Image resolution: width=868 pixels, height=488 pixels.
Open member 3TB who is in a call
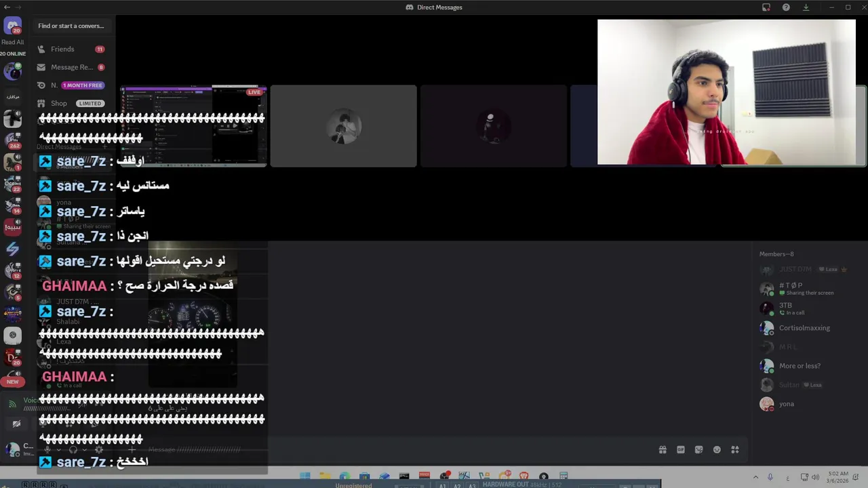[x=807, y=308]
